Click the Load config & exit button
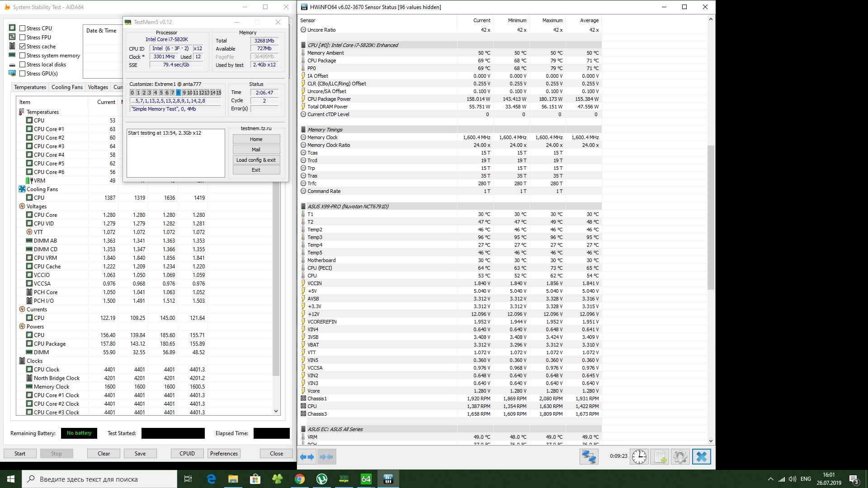The image size is (868, 488). pyautogui.click(x=256, y=160)
